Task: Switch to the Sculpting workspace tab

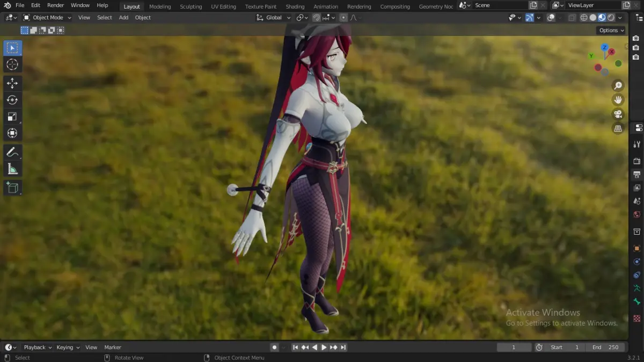Action: point(191,6)
